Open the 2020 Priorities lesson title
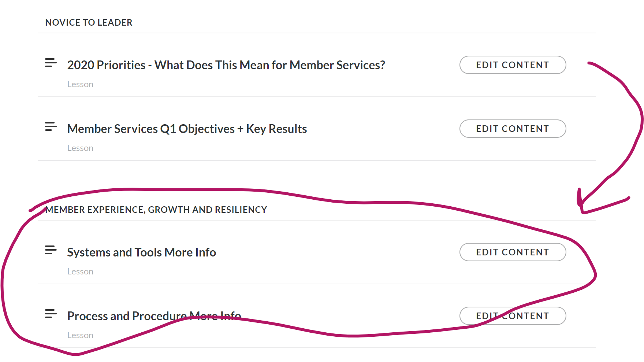This screenshot has width=644, height=362. pyautogui.click(x=226, y=65)
